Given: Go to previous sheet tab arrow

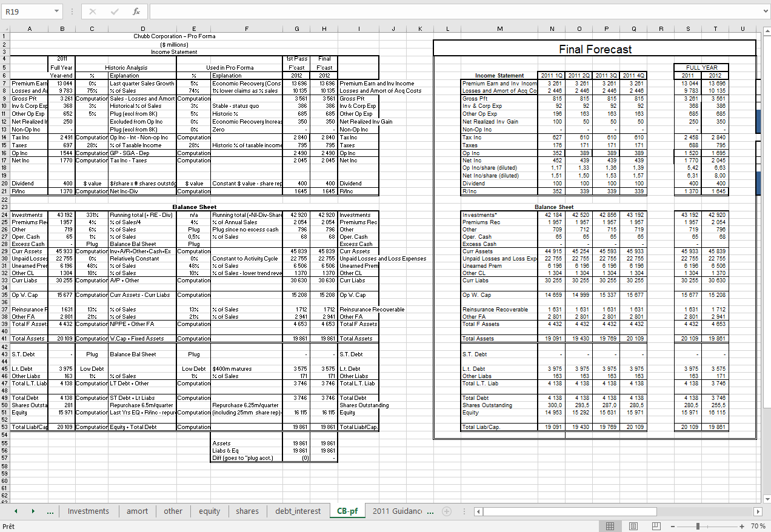Looking at the screenshot, I should point(16,511).
